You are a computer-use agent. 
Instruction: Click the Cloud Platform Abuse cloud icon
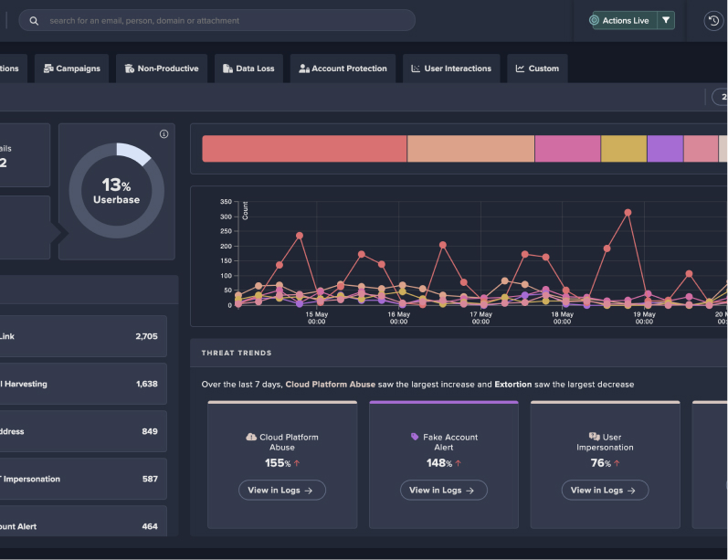(251, 437)
